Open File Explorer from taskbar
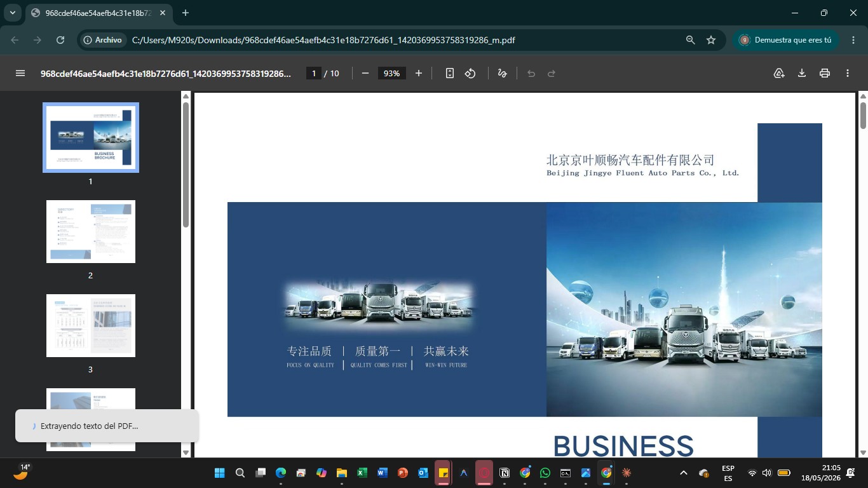 tap(342, 473)
